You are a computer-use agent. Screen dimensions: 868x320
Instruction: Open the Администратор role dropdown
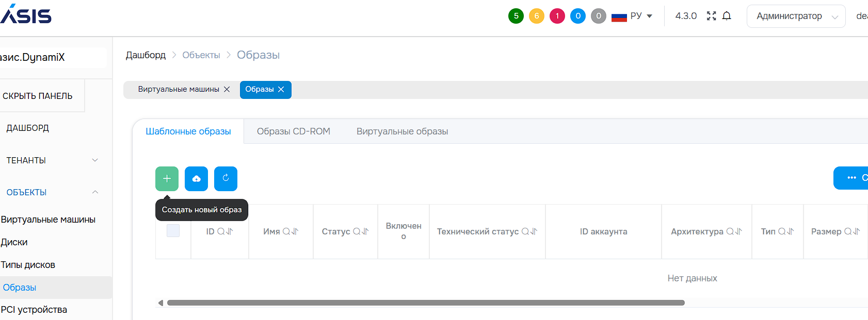(796, 16)
